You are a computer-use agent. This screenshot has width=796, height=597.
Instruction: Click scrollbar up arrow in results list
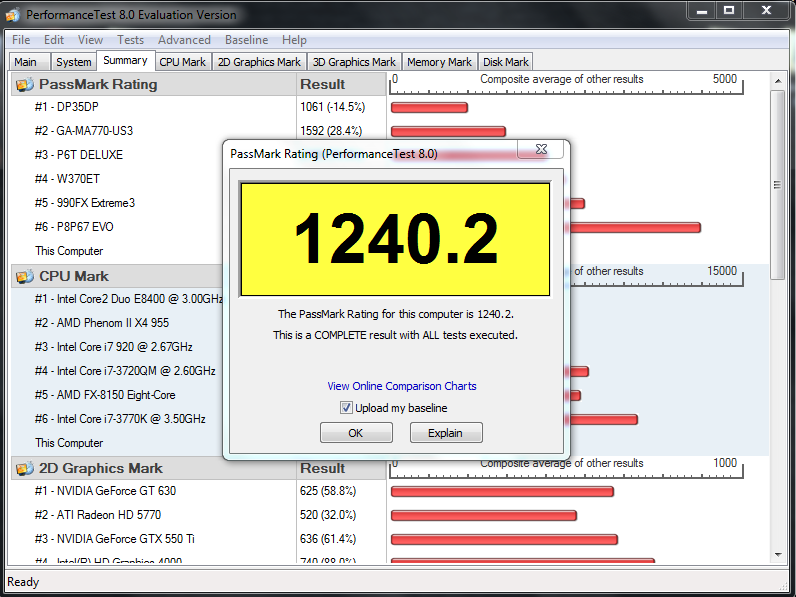tap(778, 81)
